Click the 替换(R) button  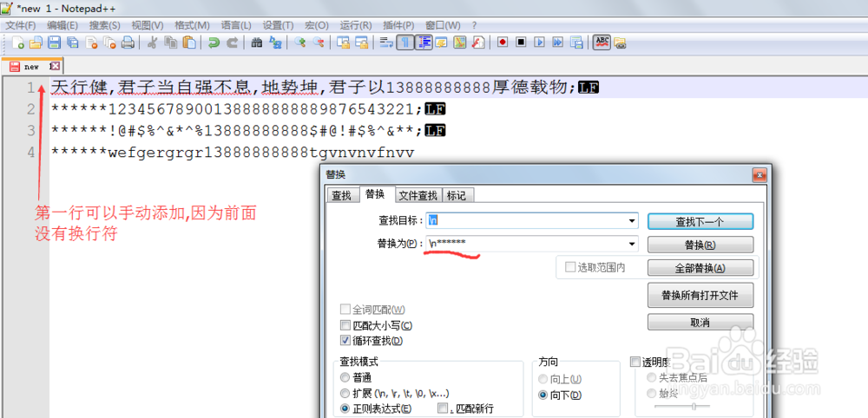[x=700, y=245]
